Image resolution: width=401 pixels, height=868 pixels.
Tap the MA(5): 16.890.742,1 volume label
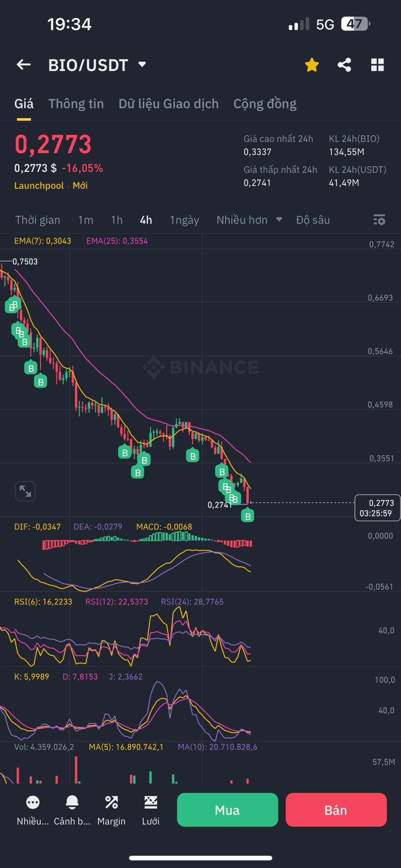(126, 747)
